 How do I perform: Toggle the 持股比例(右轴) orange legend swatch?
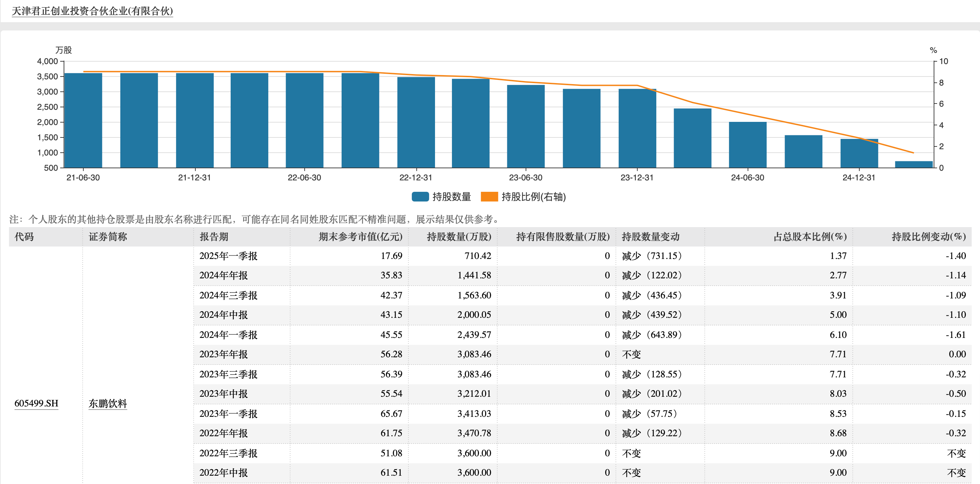489,197
